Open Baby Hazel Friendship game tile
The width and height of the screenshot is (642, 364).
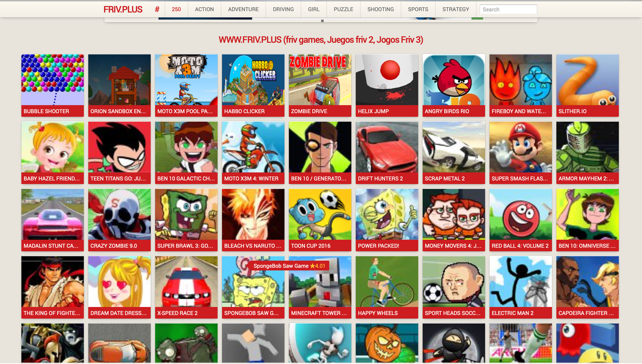[53, 153]
